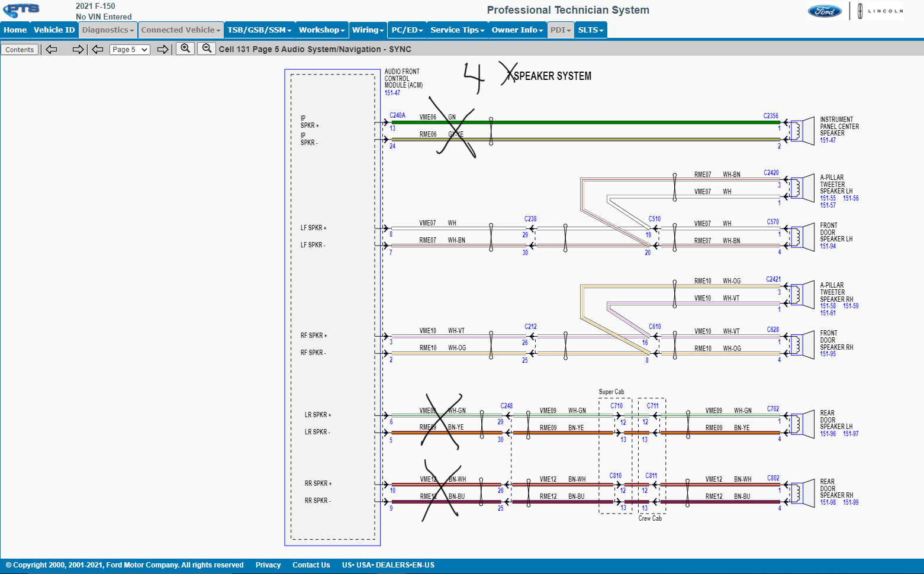Open the SLTS menu

pyautogui.click(x=591, y=30)
